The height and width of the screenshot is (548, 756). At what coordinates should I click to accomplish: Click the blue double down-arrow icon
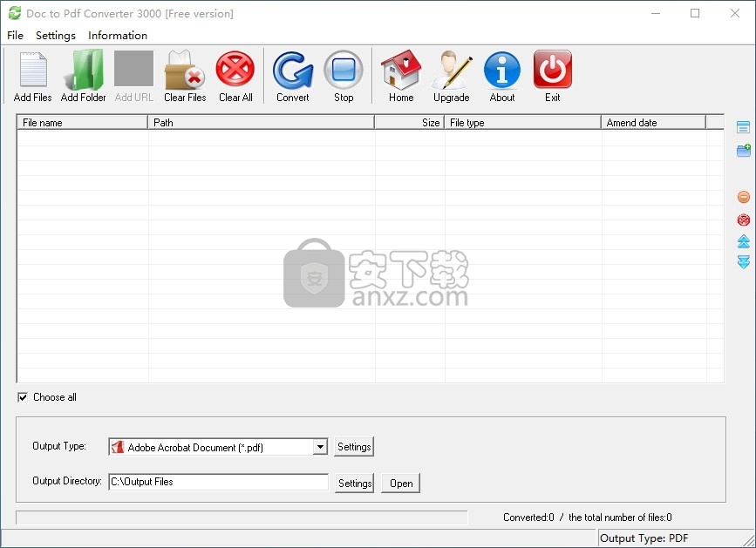click(x=744, y=262)
